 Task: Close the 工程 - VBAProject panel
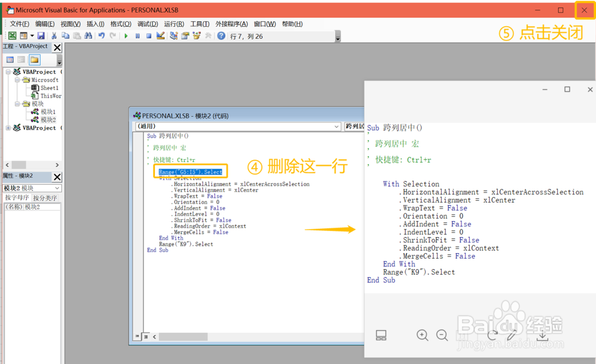pyautogui.click(x=57, y=48)
